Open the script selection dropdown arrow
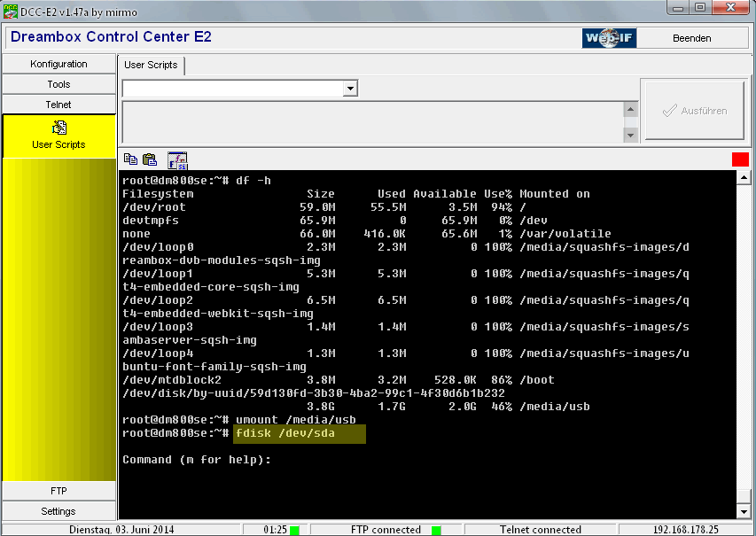Image resolution: width=756 pixels, height=536 pixels. coord(350,89)
